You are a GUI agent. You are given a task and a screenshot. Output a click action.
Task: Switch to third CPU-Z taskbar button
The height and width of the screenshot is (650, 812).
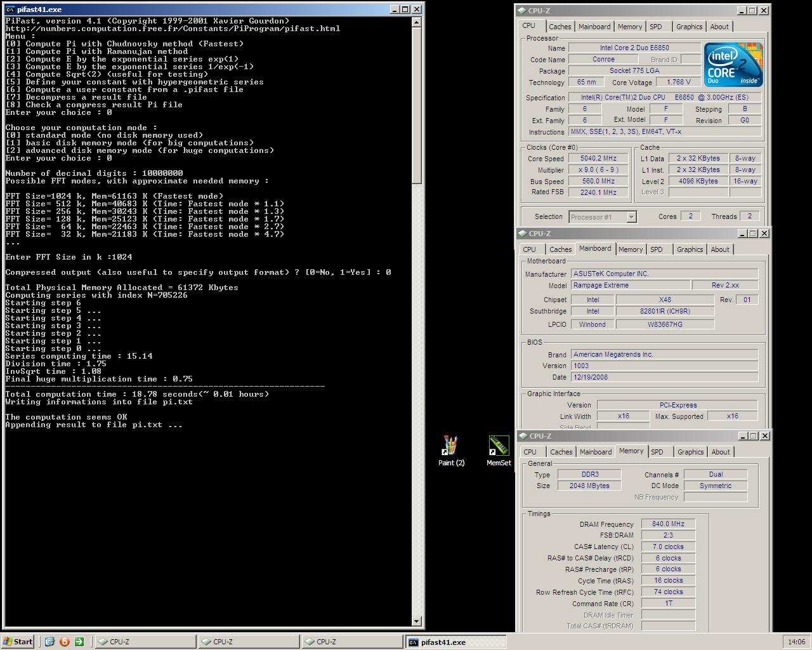352,642
